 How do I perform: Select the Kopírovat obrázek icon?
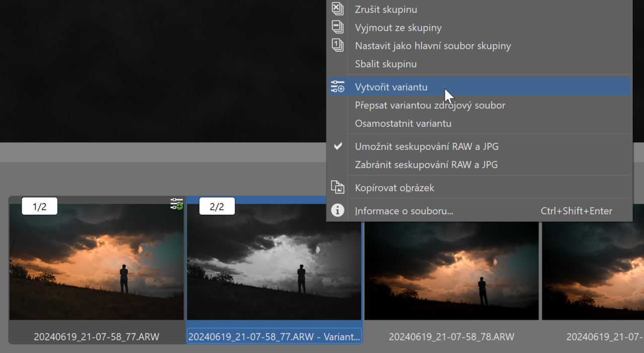pos(338,187)
